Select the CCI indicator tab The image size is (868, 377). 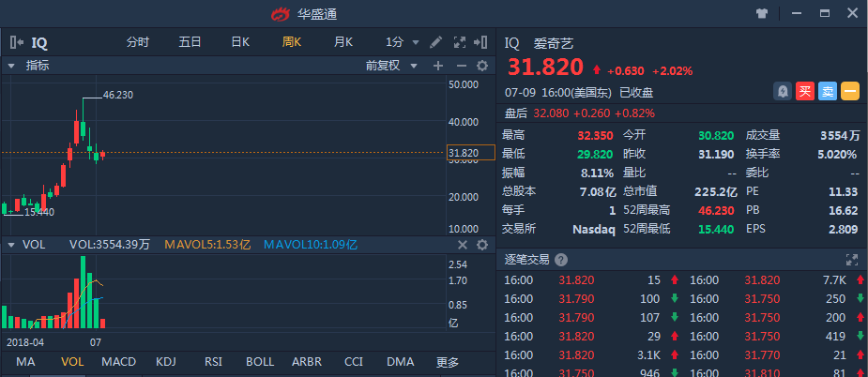(x=354, y=362)
